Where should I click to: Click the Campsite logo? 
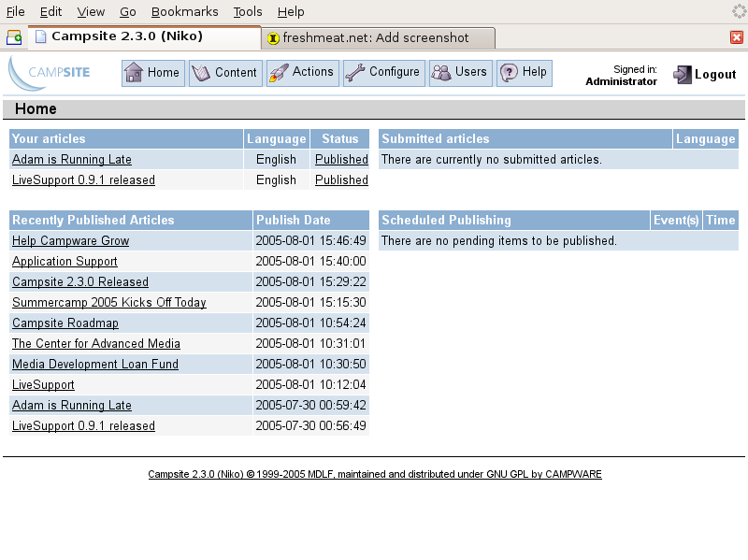pos(50,73)
